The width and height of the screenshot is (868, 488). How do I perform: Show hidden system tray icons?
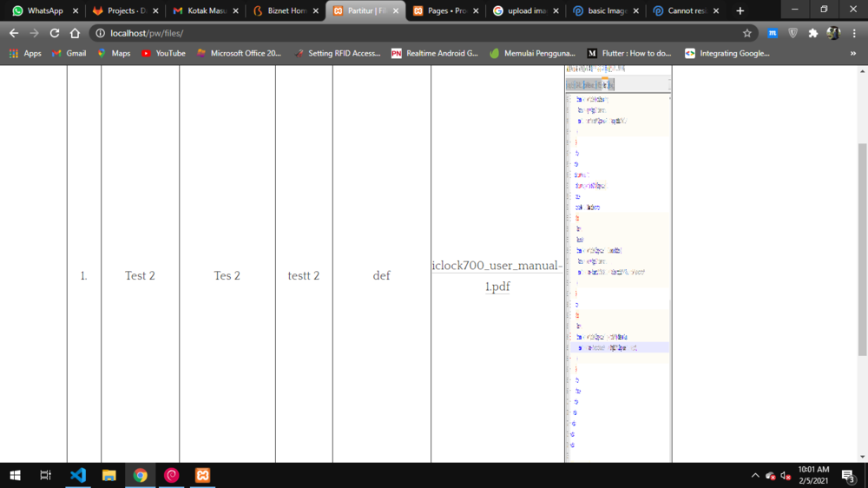coord(755,476)
